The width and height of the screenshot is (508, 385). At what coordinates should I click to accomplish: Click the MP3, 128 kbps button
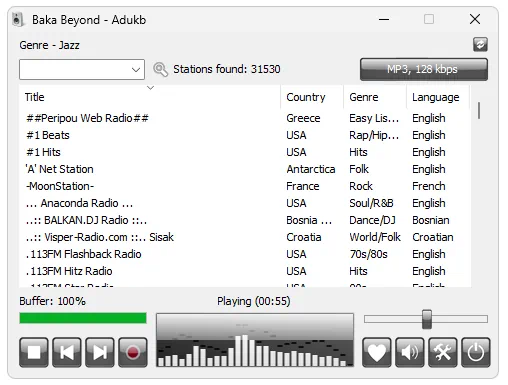point(424,69)
